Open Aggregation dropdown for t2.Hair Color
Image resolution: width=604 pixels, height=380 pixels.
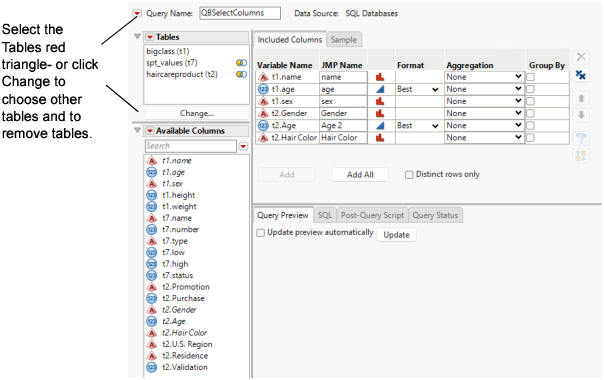(x=484, y=138)
